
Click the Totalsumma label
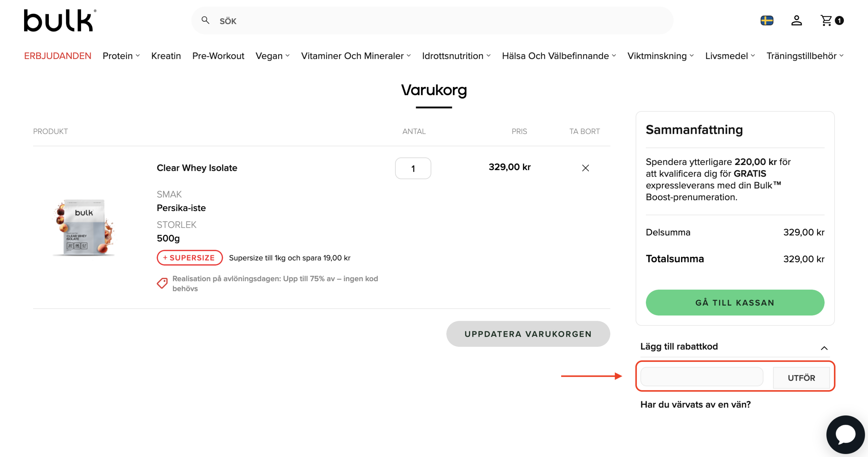coord(675,259)
